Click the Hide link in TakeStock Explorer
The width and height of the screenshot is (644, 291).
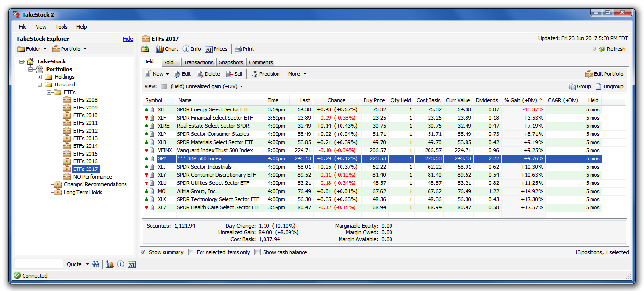pos(128,39)
